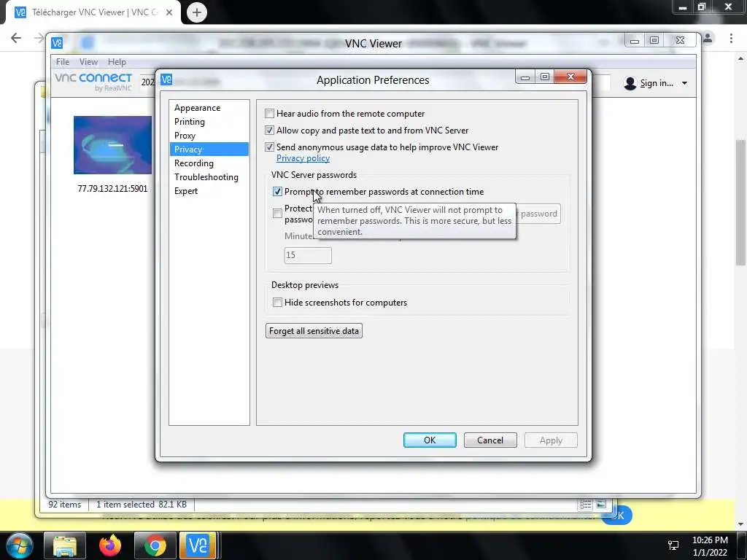Maximize the VNC Viewer window
The height and width of the screenshot is (560, 747).
point(654,40)
